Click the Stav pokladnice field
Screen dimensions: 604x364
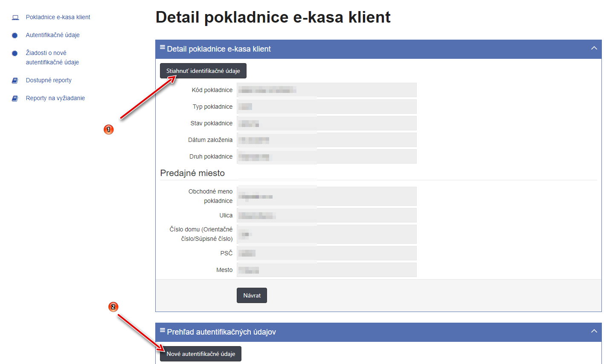pyautogui.click(x=326, y=123)
